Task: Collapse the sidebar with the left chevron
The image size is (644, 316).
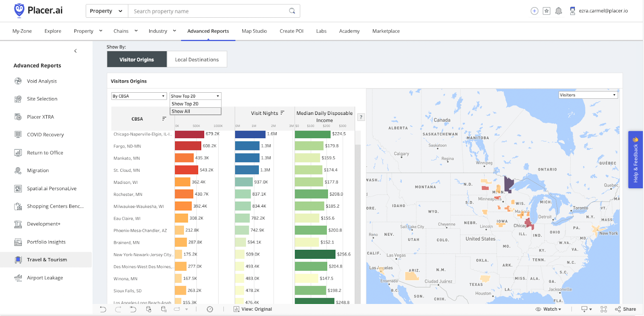Action: click(75, 51)
